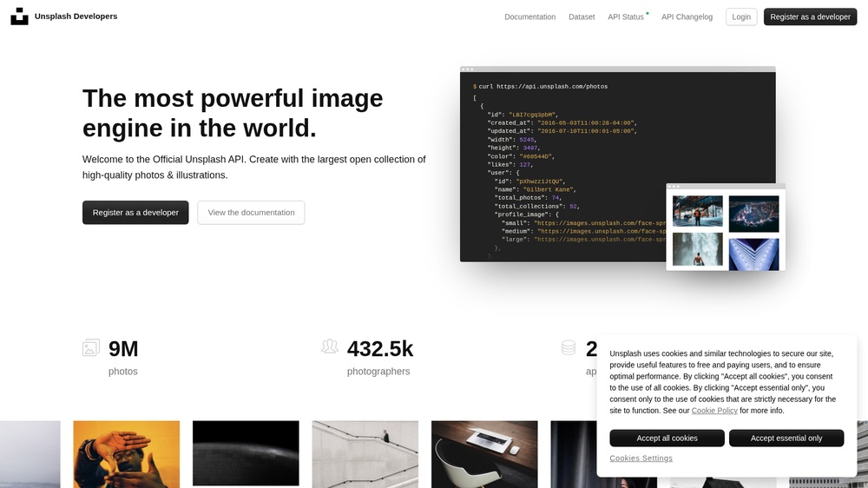Click the "#60544D" color value in code
868x488 pixels.
[536, 156]
